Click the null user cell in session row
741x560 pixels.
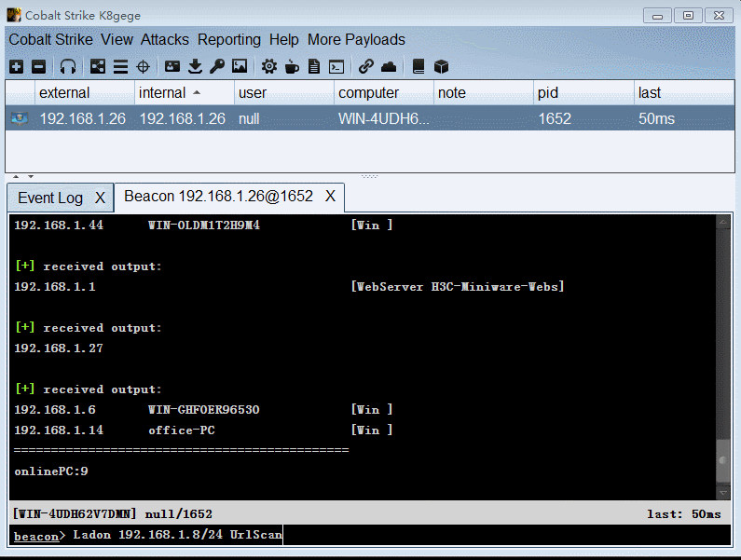click(x=249, y=118)
